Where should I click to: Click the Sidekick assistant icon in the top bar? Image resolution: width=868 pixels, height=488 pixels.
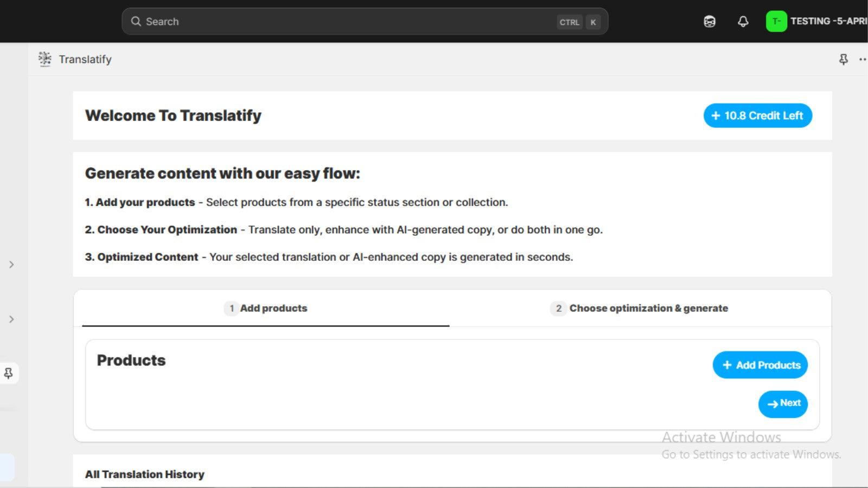(709, 21)
